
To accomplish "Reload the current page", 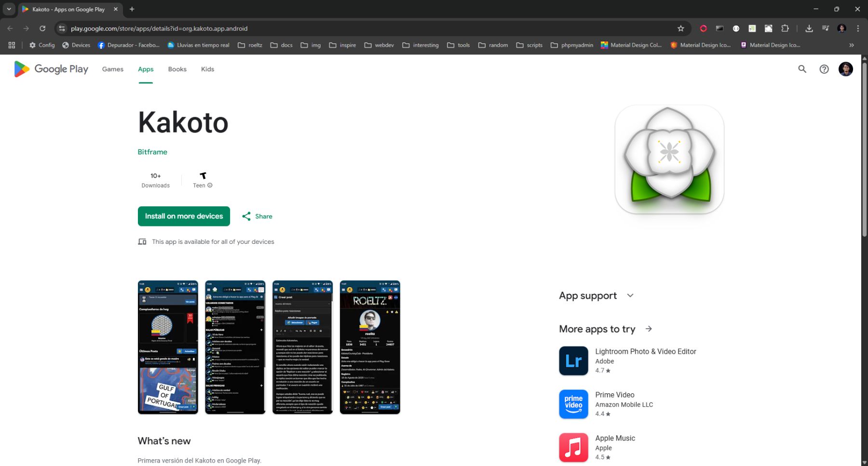I will tap(42, 28).
